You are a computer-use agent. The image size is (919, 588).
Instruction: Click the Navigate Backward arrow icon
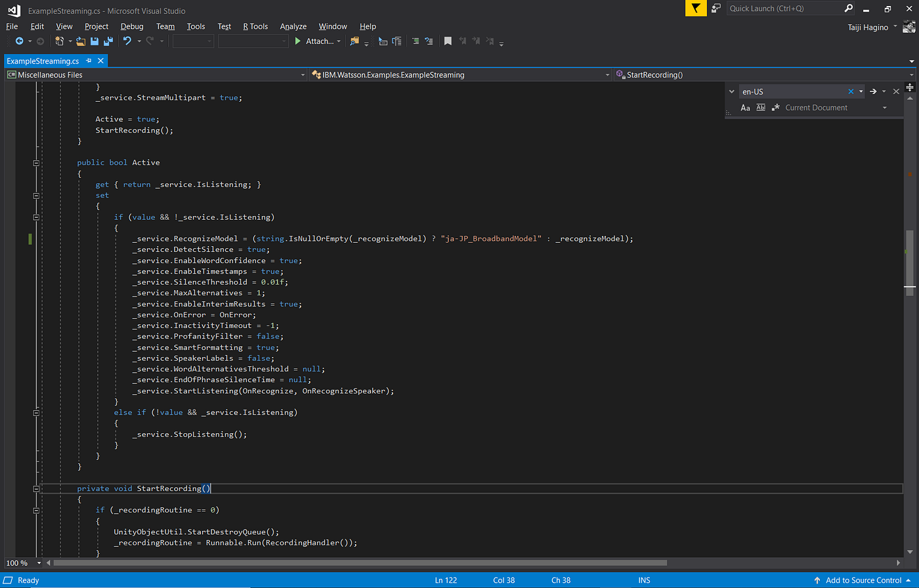(20, 41)
